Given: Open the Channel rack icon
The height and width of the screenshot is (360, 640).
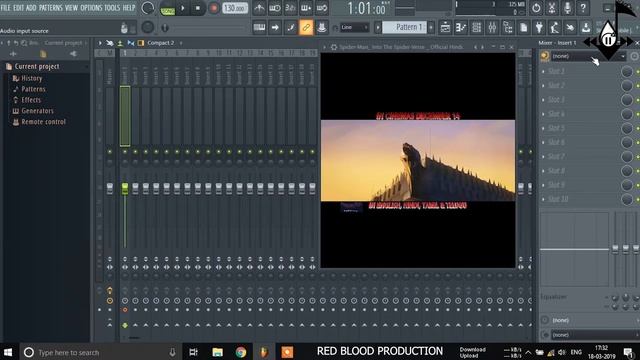Looking at the screenshot, I should 476,27.
